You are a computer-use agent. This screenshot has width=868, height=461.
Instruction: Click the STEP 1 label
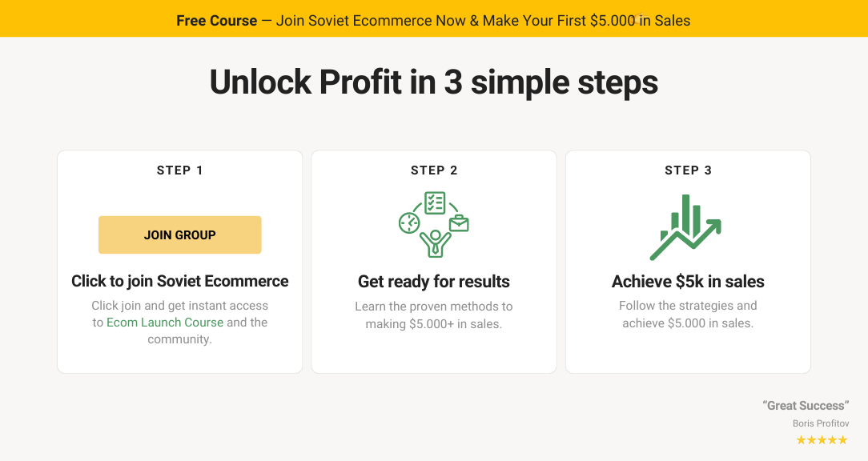tap(179, 170)
